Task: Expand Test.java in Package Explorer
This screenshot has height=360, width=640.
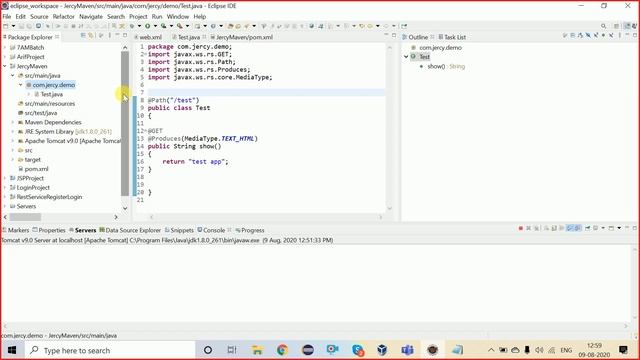Action: 29,94
